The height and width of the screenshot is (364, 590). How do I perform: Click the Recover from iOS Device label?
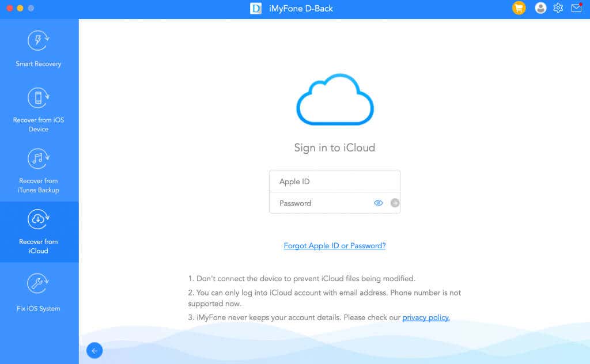[39, 124]
